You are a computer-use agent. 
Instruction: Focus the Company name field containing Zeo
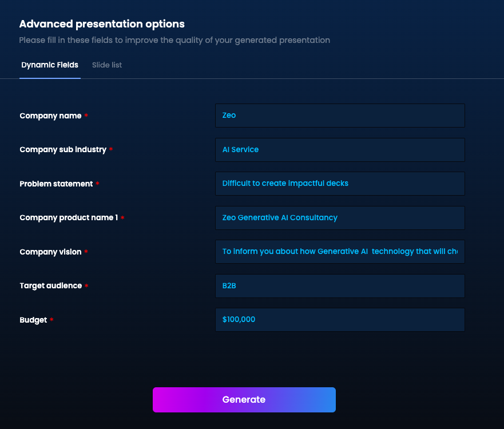[x=340, y=116]
